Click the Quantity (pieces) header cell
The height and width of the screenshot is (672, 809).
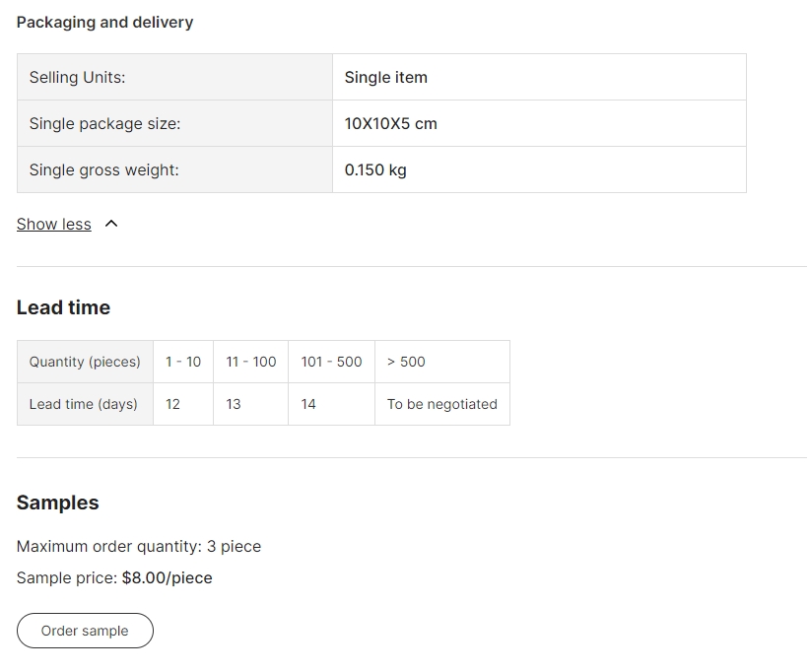click(x=85, y=362)
